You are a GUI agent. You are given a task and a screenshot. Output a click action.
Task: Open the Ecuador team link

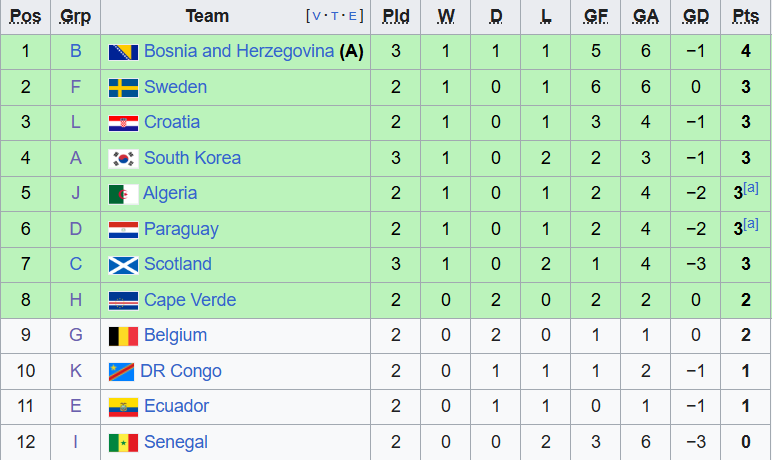tap(176, 406)
